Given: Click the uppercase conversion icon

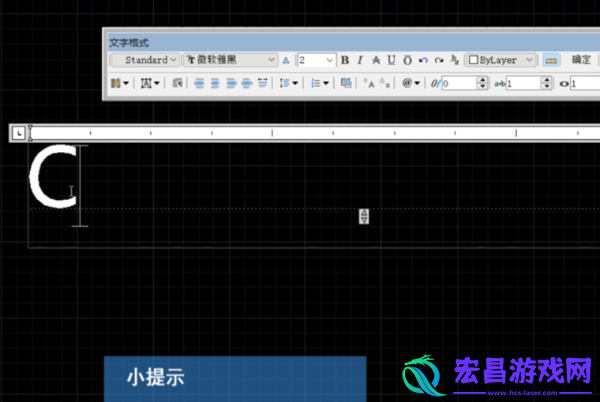Looking at the screenshot, I should coord(369,83).
